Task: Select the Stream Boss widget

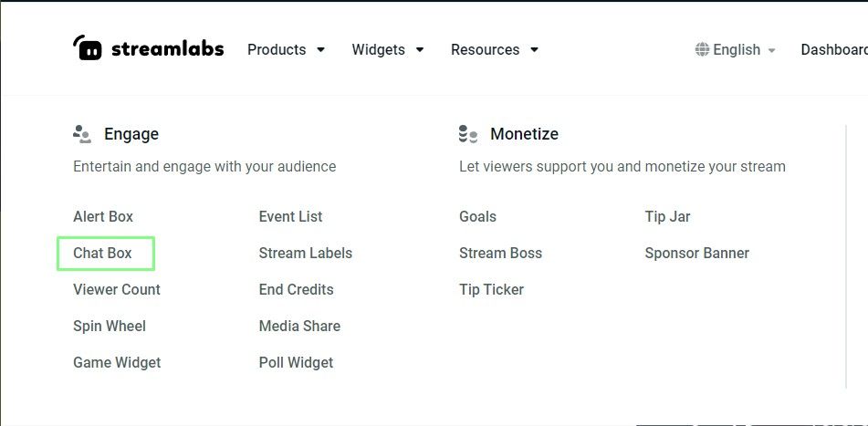Action: pyautogui.click(x=500, y=254)
